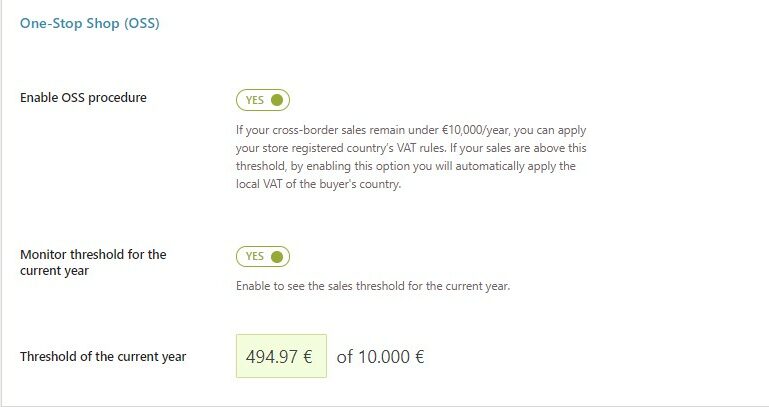Click the word 'current year' under Monitor label
The width and height of the screenshot is (769, 407).
pos(54,271)
